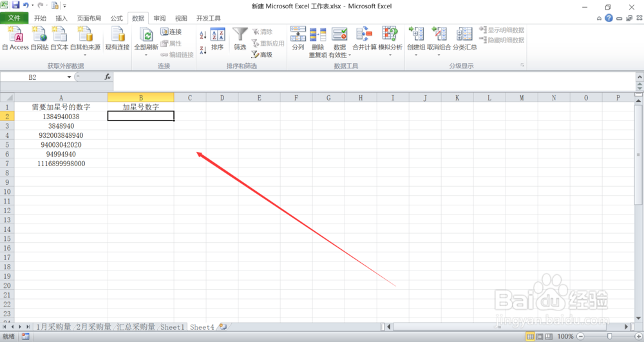Click 合并计算 consolidate icon
The width and height of the screenshot is (644, 342).
coord(365,34)
